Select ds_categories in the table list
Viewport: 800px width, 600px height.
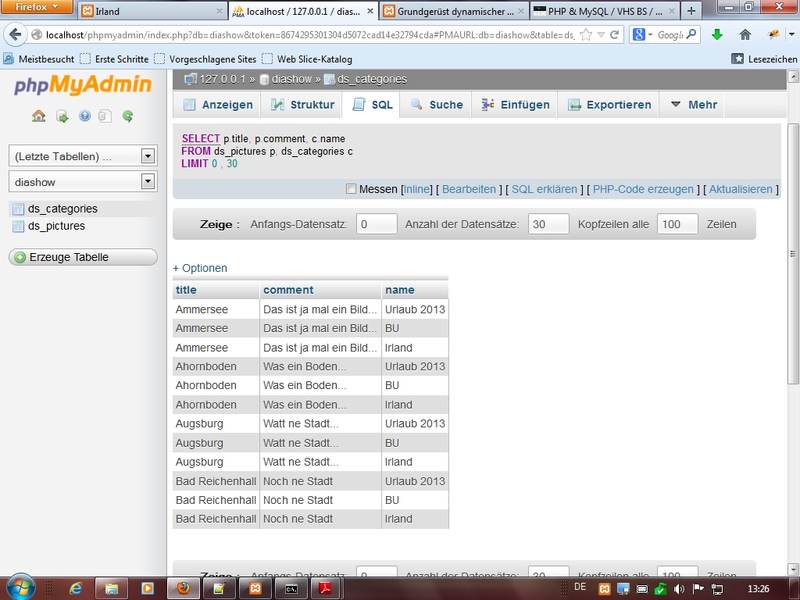[62, 209]
